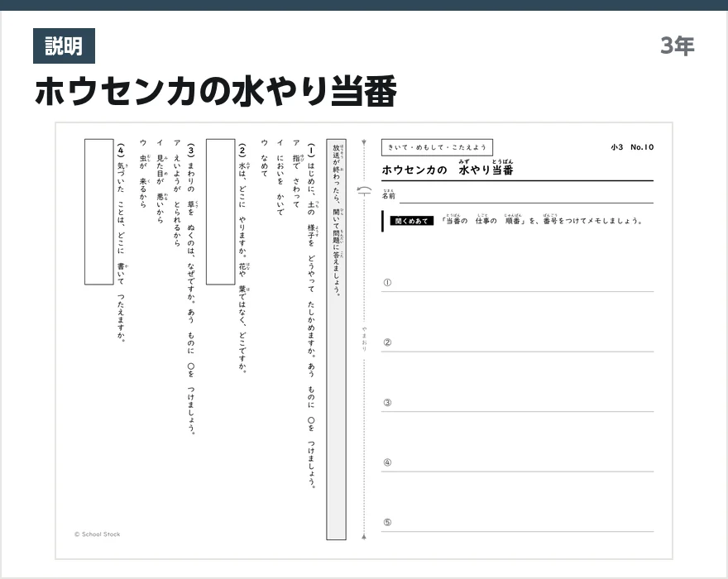Image resolution: width=728 pixels, height=579 pixels.
Task: Click memo line ②
Action: (x=517, y=342)
